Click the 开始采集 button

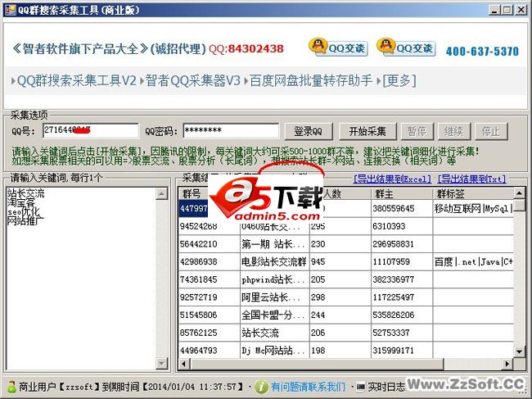(x=367, y=131)
